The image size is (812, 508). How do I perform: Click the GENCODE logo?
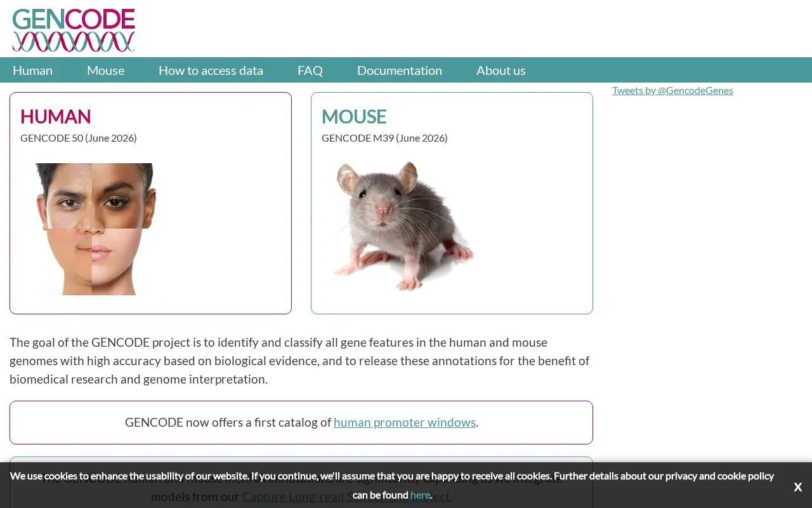pyautogui.click(x=74, y=30)
